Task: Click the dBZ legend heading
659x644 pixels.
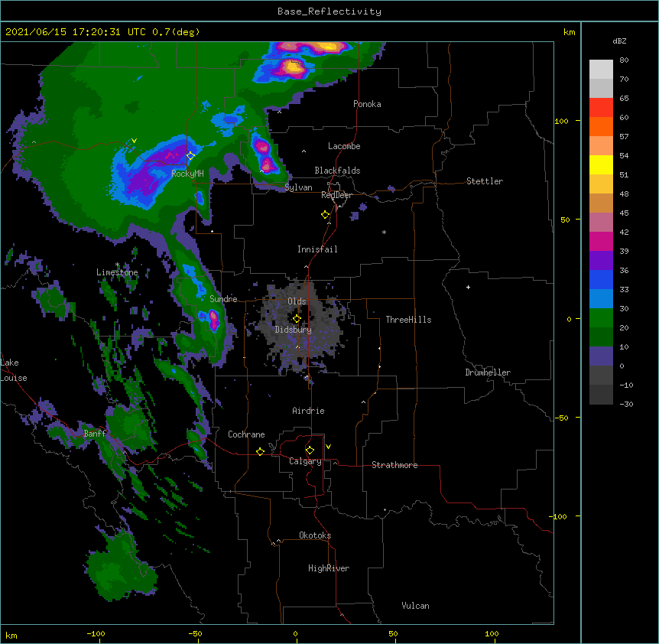Action: coord(619,41)
